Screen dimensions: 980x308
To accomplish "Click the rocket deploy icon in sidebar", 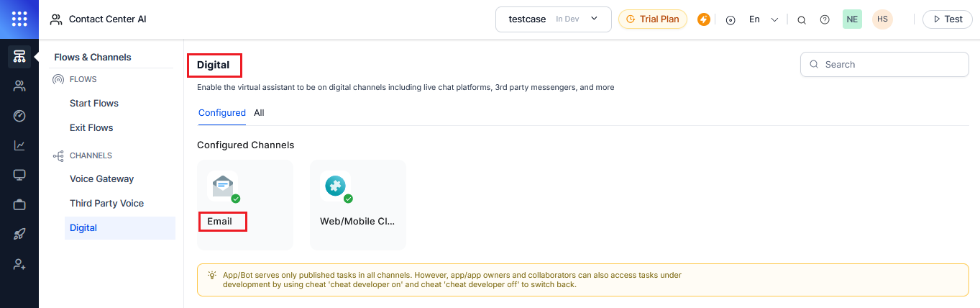I will [19, 235].
